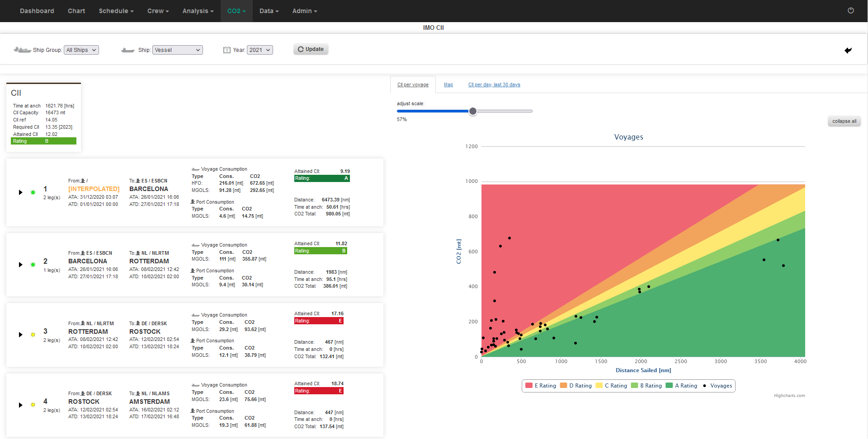Click the collapse all button

point(844,121)
